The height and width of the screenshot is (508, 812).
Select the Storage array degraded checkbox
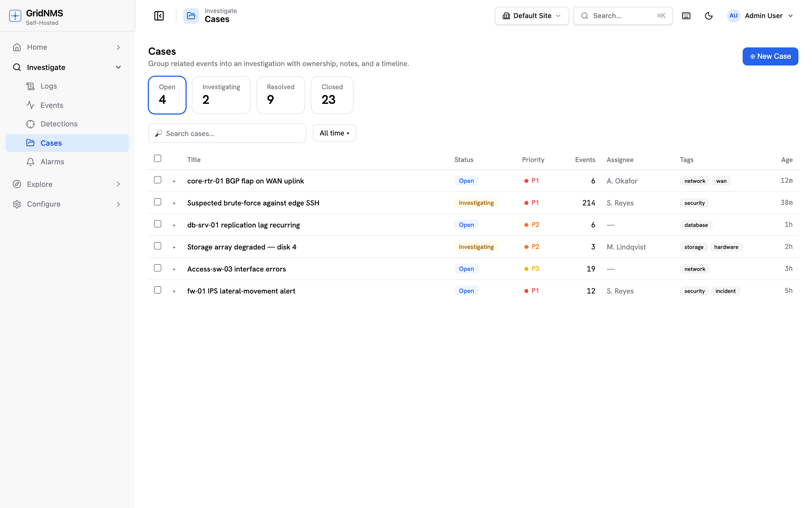tap(157, 246)
